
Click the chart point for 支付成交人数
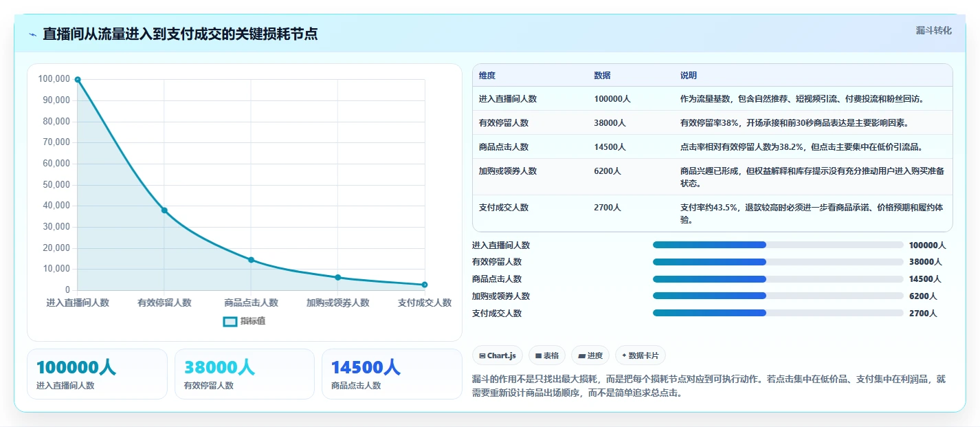pyautogui.click(x=425, y=285)
